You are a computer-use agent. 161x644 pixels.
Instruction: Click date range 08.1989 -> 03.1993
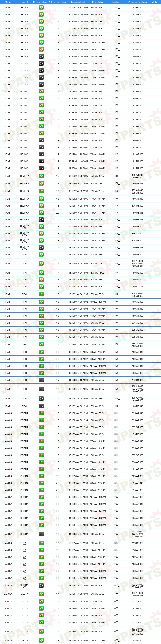click(78, 413)
